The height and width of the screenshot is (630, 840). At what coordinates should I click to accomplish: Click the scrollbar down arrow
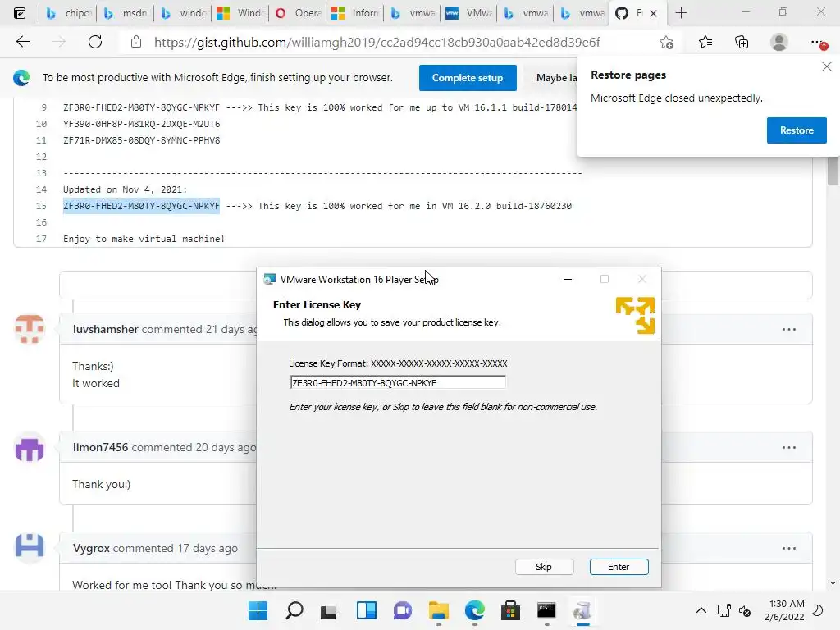click(x=833, y=583)
